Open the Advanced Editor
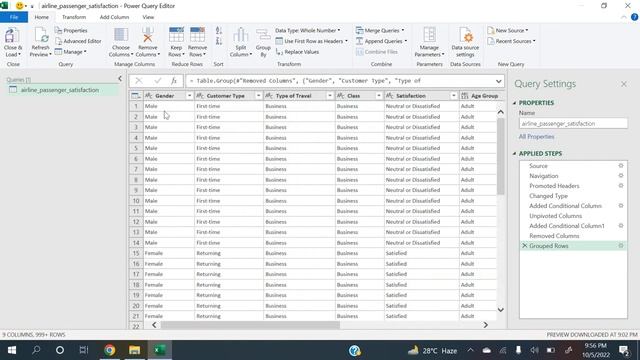Viewport: 640px width, 360px height. coord(78,41)
